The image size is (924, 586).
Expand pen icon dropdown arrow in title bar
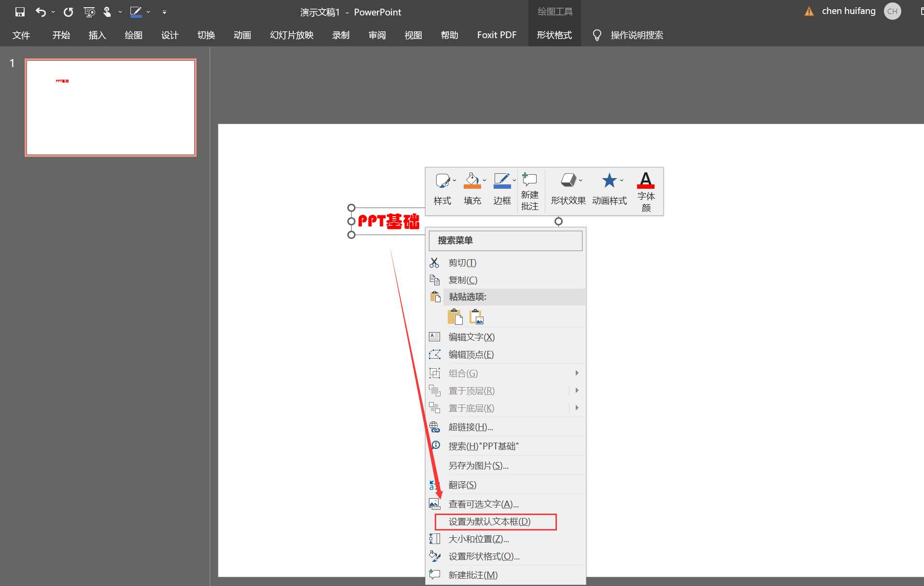(148, 12)
